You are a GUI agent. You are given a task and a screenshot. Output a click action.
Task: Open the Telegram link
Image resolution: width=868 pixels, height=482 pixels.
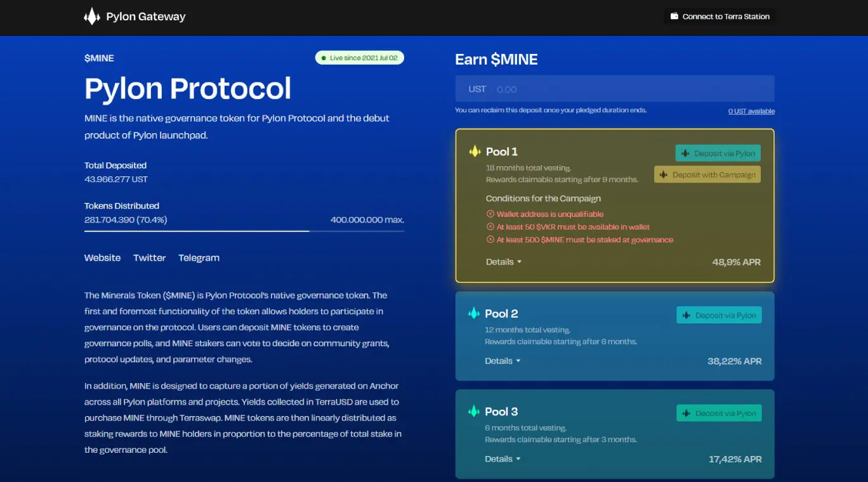point(199,258)
